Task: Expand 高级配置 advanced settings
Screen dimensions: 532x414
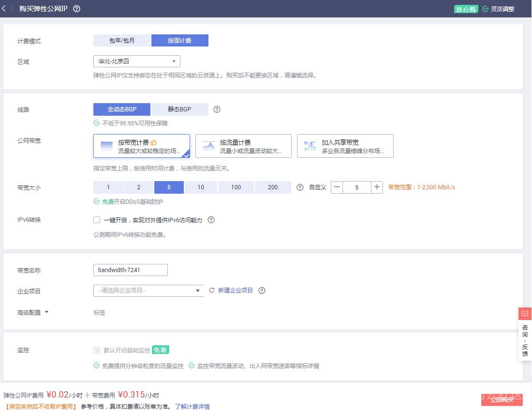Action: pyautogui.click(x=33, y=312)
